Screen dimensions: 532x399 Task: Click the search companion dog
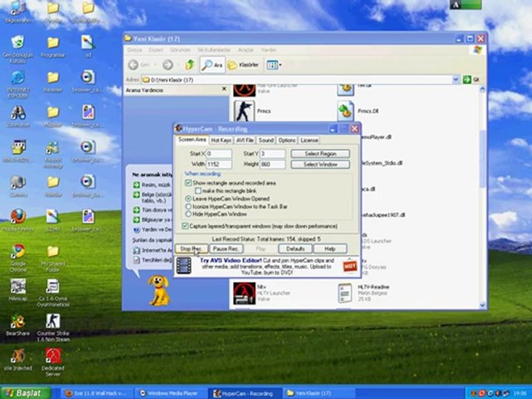click(159, 290)
